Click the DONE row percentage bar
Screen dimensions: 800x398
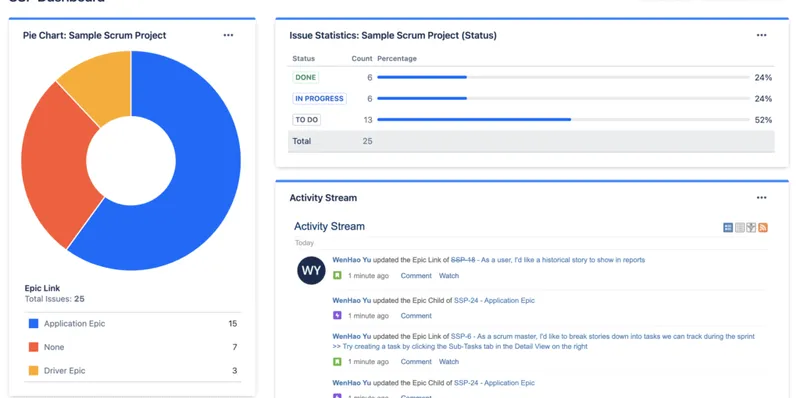pos(563,78)
